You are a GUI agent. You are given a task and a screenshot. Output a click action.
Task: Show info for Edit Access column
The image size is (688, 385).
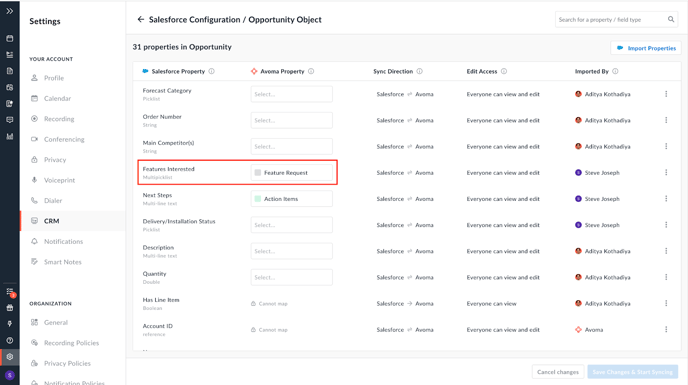[x=504, y=71]
